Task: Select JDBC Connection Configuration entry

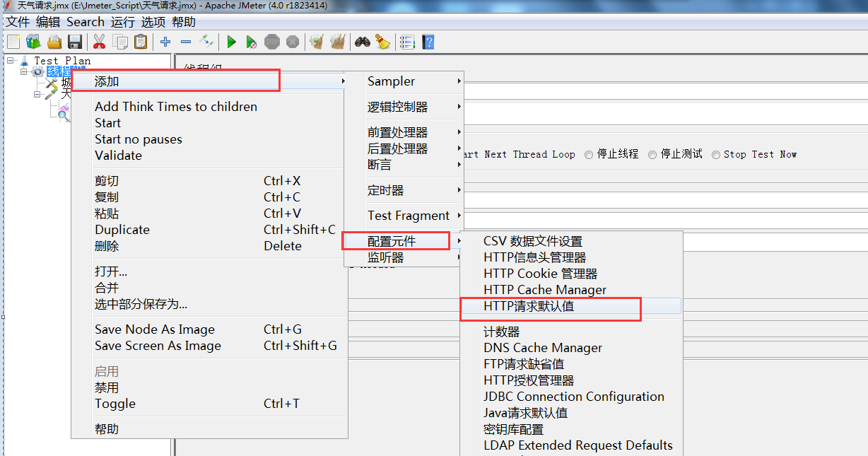Action: click(571, 397)
